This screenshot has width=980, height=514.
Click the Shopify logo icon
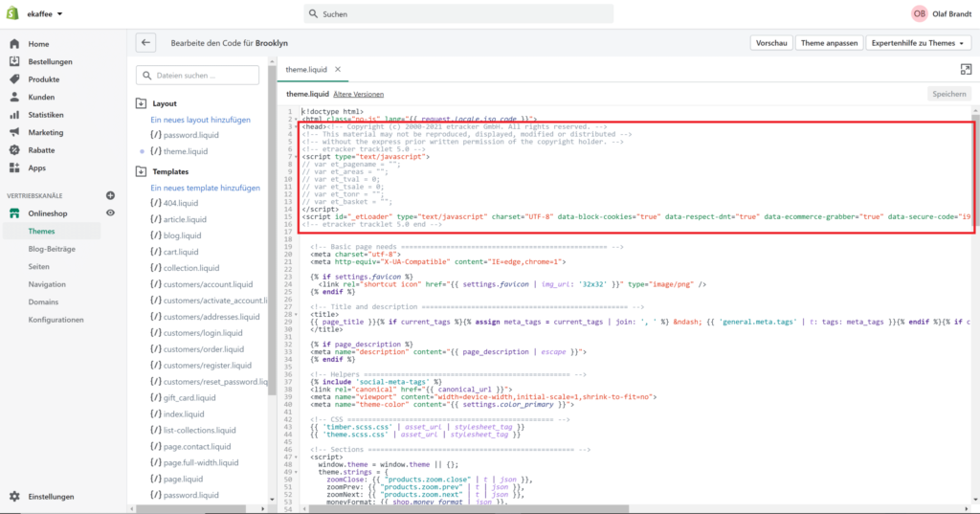[x=12, y=13]
